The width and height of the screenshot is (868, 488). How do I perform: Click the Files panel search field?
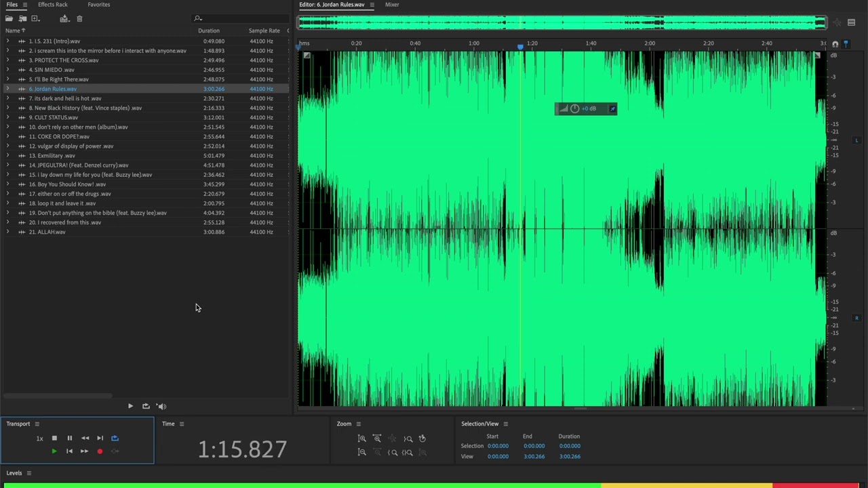pyautogui.click(x=241, y=19)
